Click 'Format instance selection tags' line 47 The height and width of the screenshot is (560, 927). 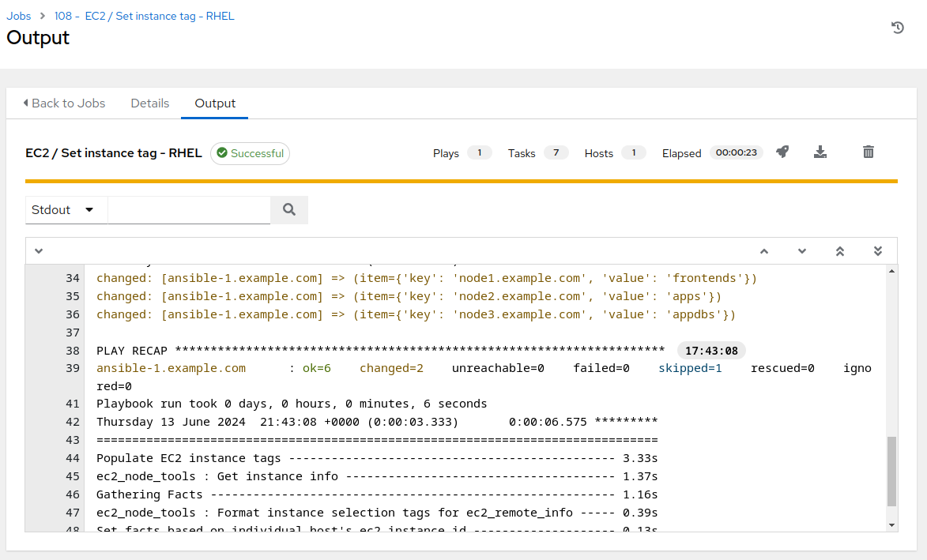[377, 513]
